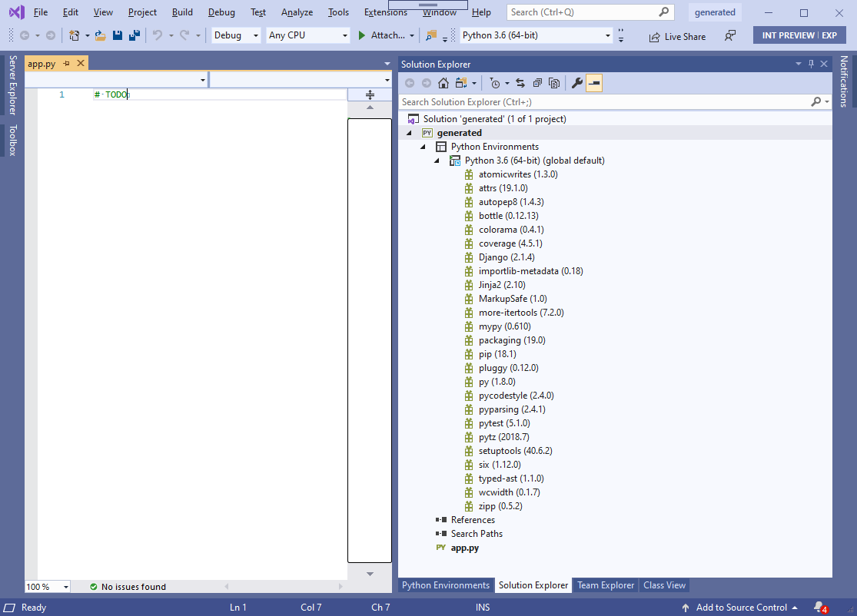Open Solution Explorer window position dropdown arrow
Screen dimensions: 857x616
(x=798, y=64)
